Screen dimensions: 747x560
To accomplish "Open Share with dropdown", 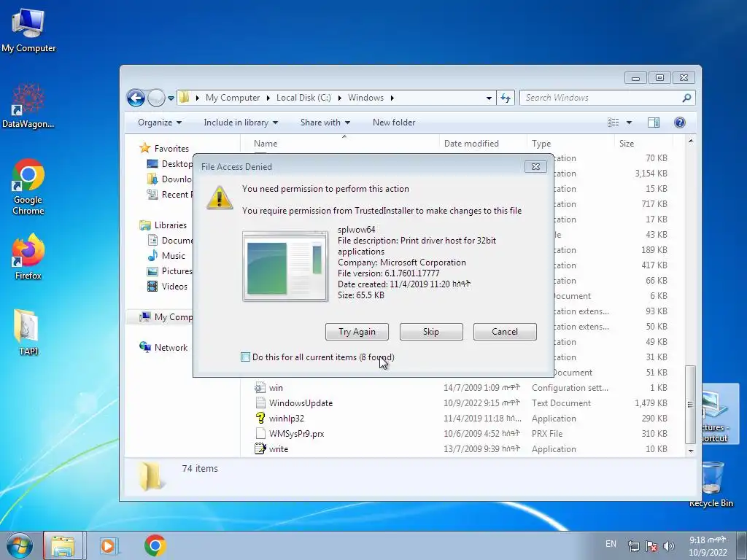I will [325, 122].
